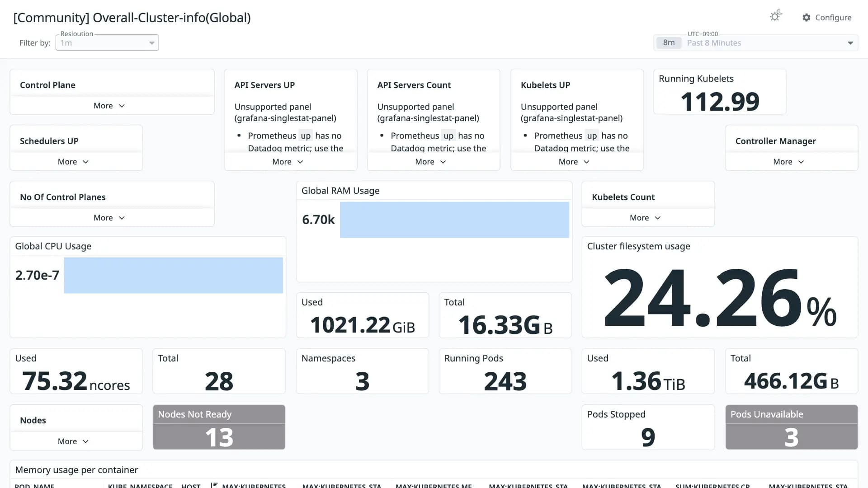Screen dimensions: 868x488
Task: Expand More in Control Plane panel
Action: (109, 106)
